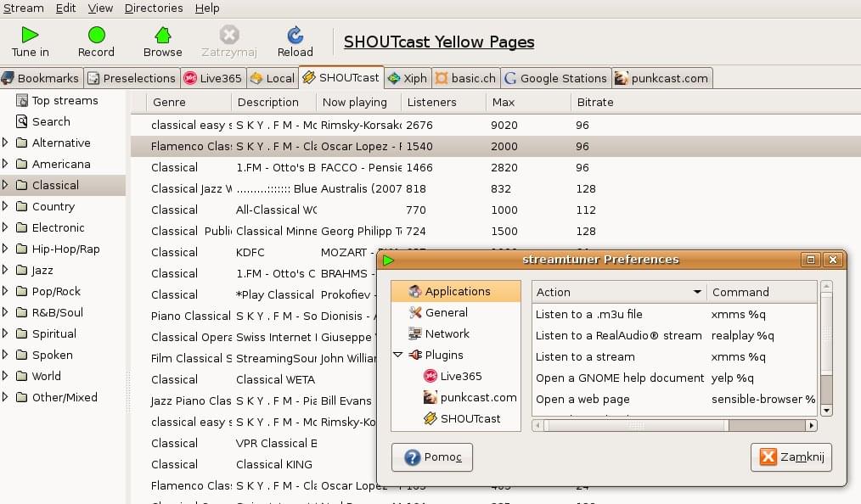The width and height of the screenshot is (861, 504).
Task: Open Top streams in the sidebar
Action: 65,100
